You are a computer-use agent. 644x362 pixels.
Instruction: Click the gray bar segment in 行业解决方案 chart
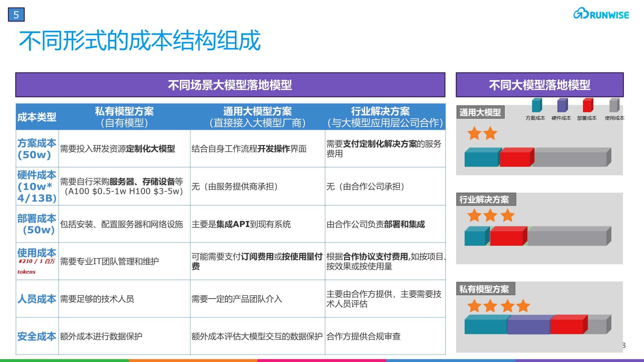(x=569, y=236)
